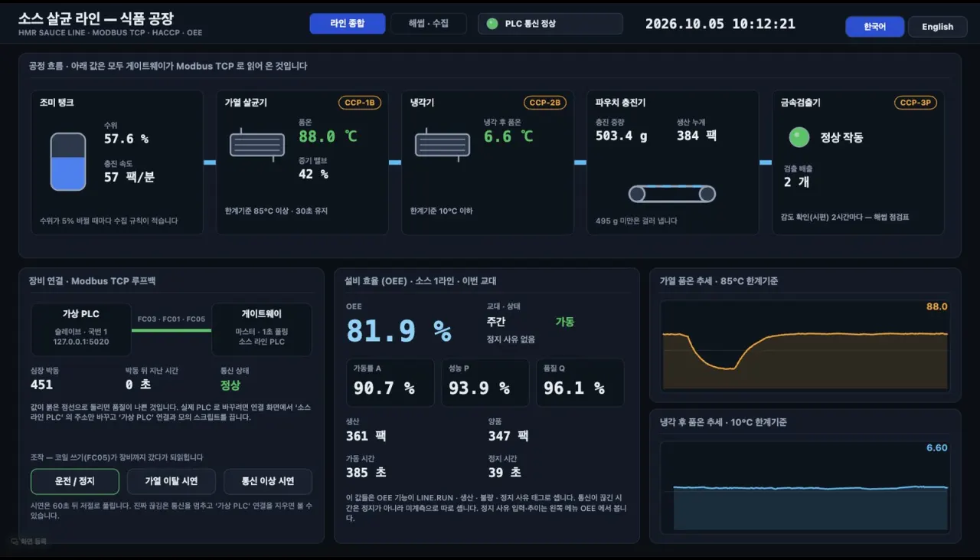This screenshot has width=980, height=560.
Task: Click the 57.6 % tank level value
Action: coord(126,139)
